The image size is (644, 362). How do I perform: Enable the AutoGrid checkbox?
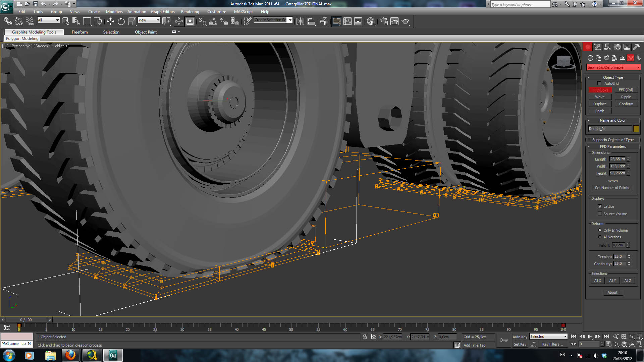click(x=599, y=83)
